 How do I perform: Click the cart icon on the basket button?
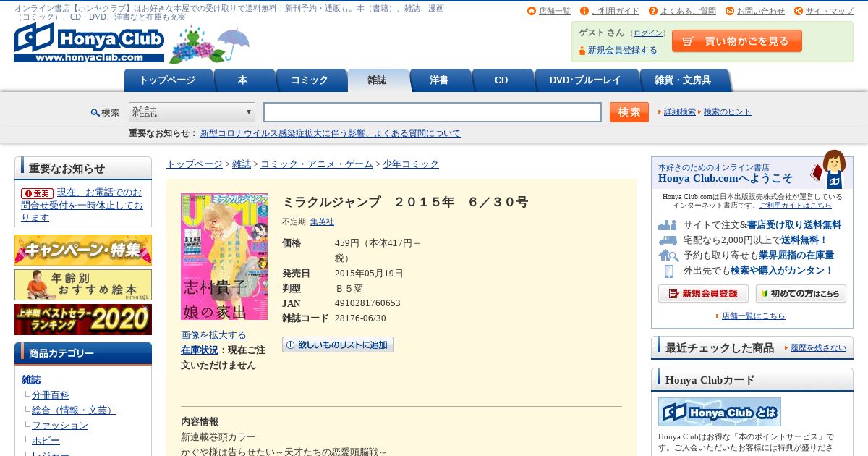click(x=688, y=42)
